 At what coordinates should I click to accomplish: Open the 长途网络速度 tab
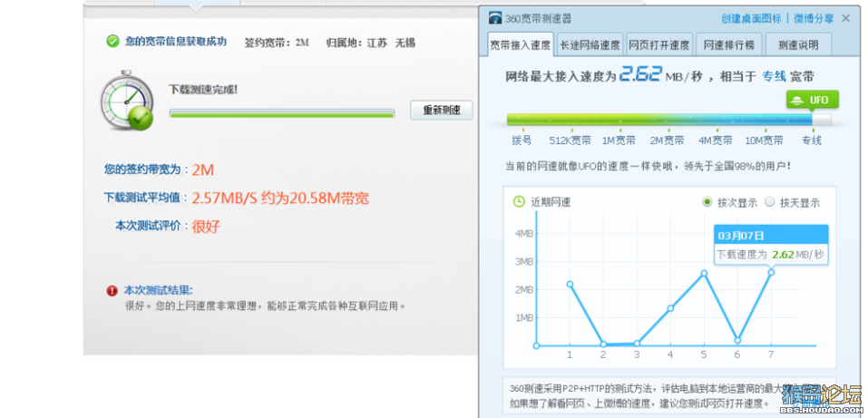pyautogui.click(x=590, y=44)
